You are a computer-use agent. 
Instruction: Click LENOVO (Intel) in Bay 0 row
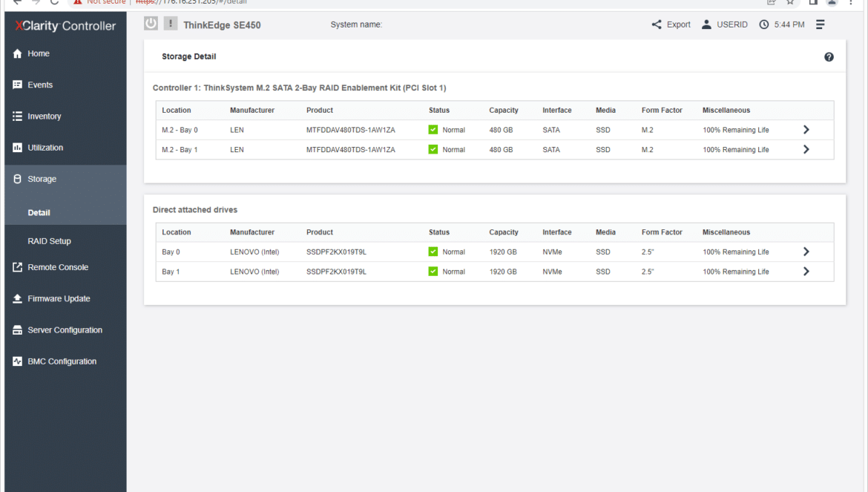click(254, 252)
